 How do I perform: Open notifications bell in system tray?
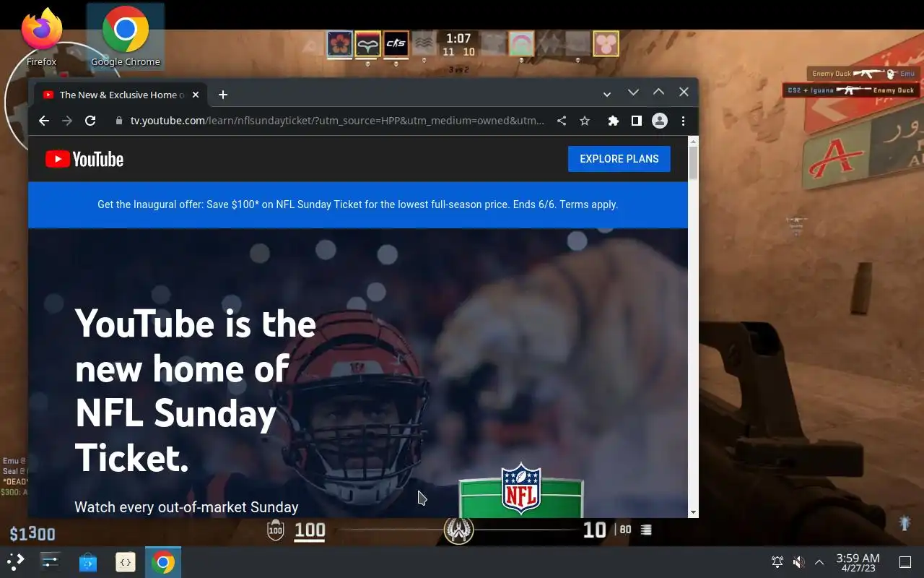pyautogui.click(x=777, y=562)
